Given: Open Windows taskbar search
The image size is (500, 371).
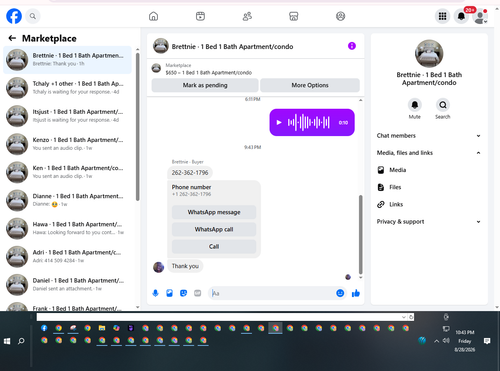Looking at the screenshot, I should 21,341.
